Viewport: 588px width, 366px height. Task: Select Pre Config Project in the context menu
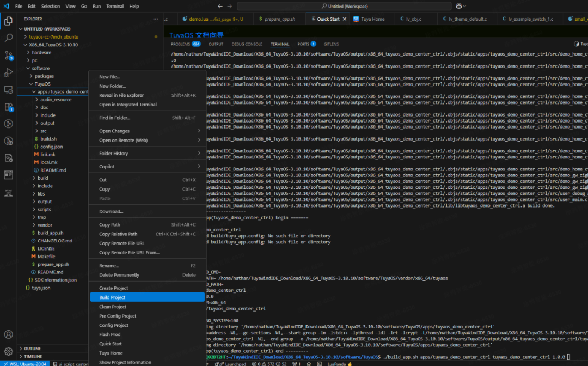point(148,316)
